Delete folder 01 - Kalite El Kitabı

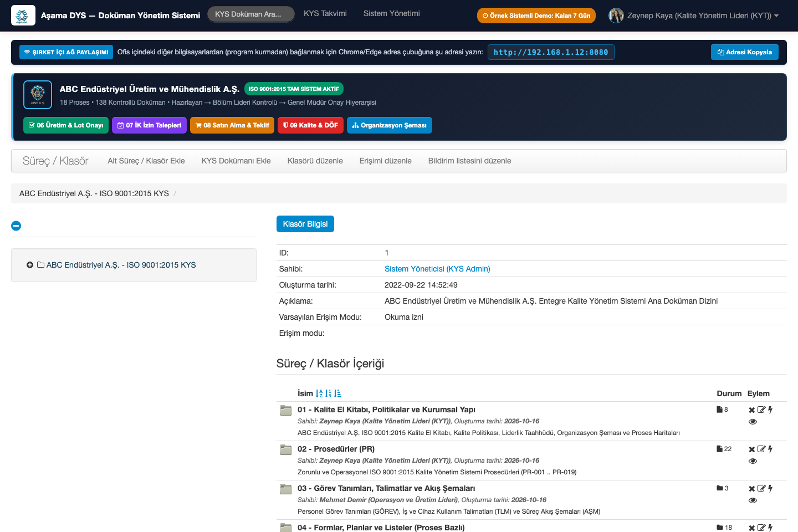tap(752, 410)
